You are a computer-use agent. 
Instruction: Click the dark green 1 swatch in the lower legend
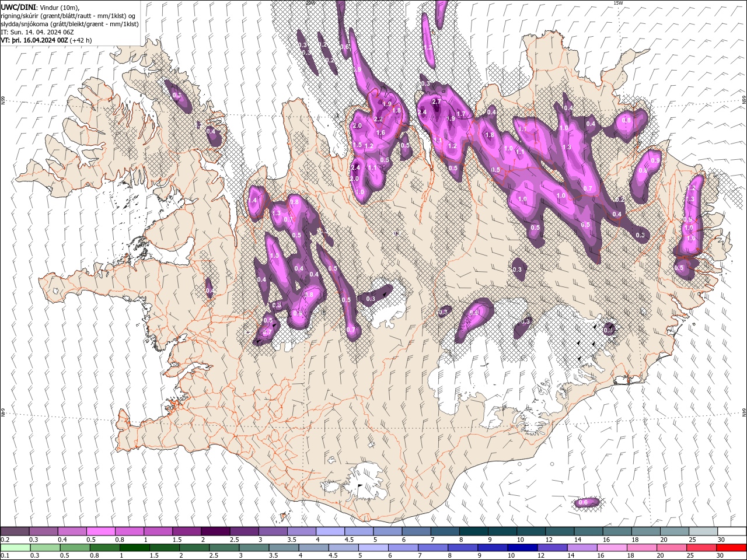135,548
